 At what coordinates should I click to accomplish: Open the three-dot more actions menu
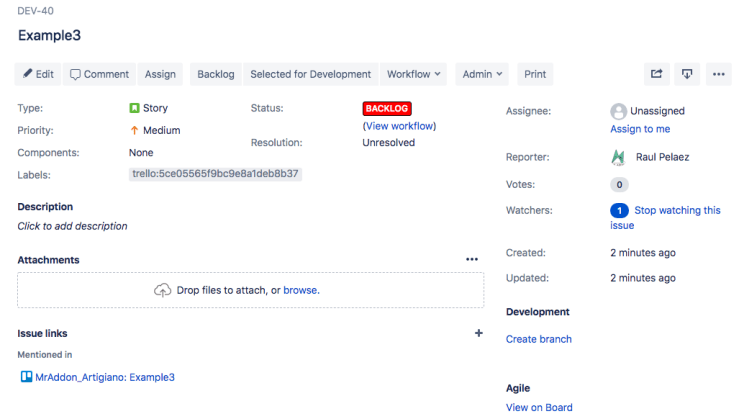(x=718, y=74)
